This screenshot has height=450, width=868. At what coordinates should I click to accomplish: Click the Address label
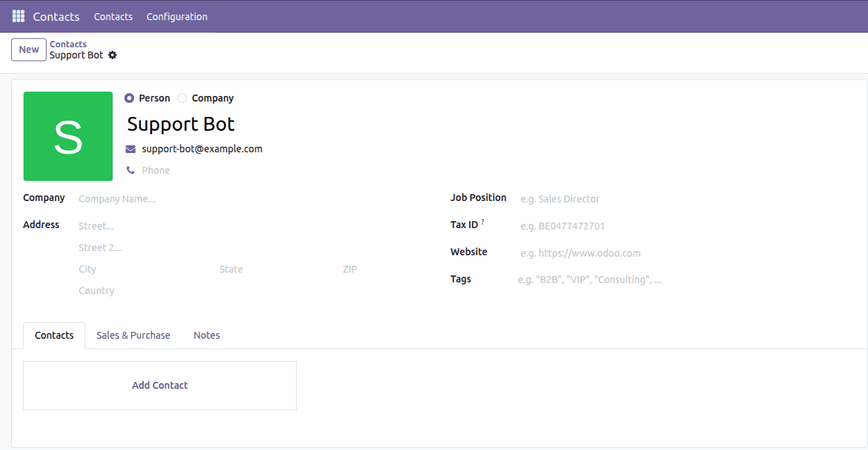41,225
